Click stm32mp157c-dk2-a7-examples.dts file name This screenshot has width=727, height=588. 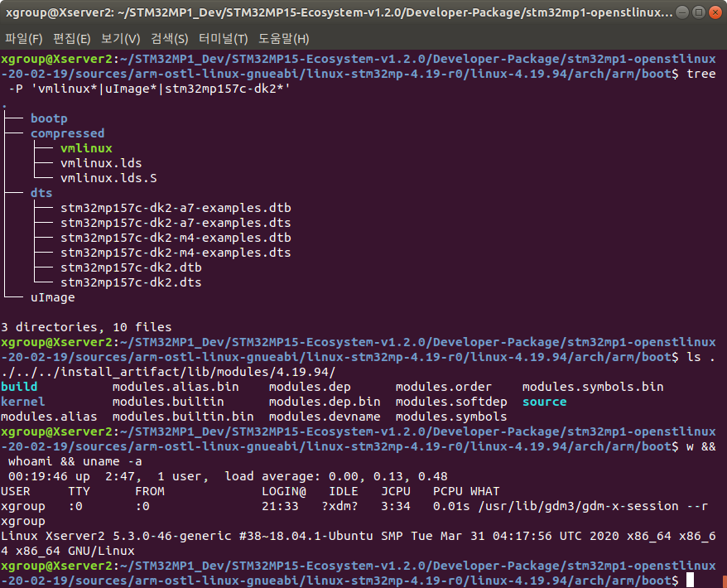point(176,223)
